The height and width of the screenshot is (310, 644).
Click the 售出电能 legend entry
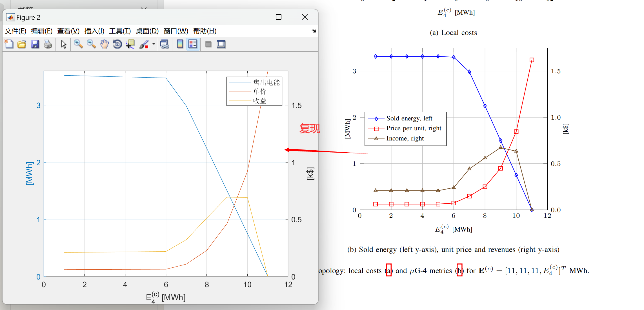pos(266,82)
